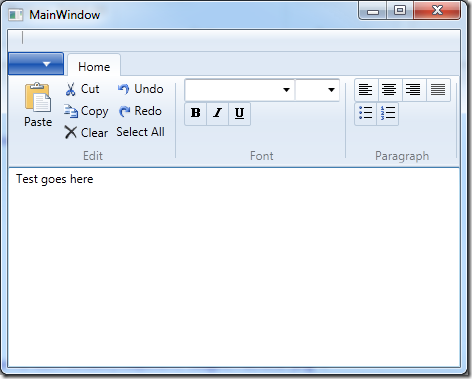
Task: Justify the paragraph text
Action: (438, 90)
